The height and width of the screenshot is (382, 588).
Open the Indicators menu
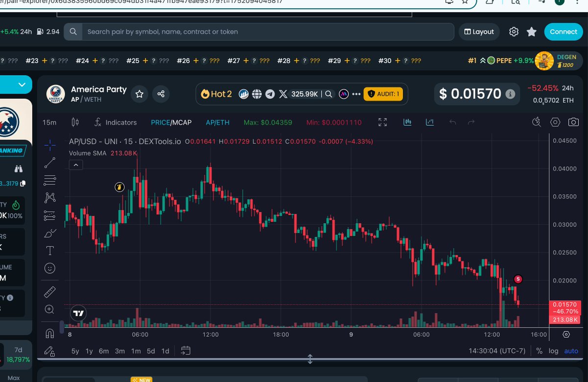coord(116,122)
